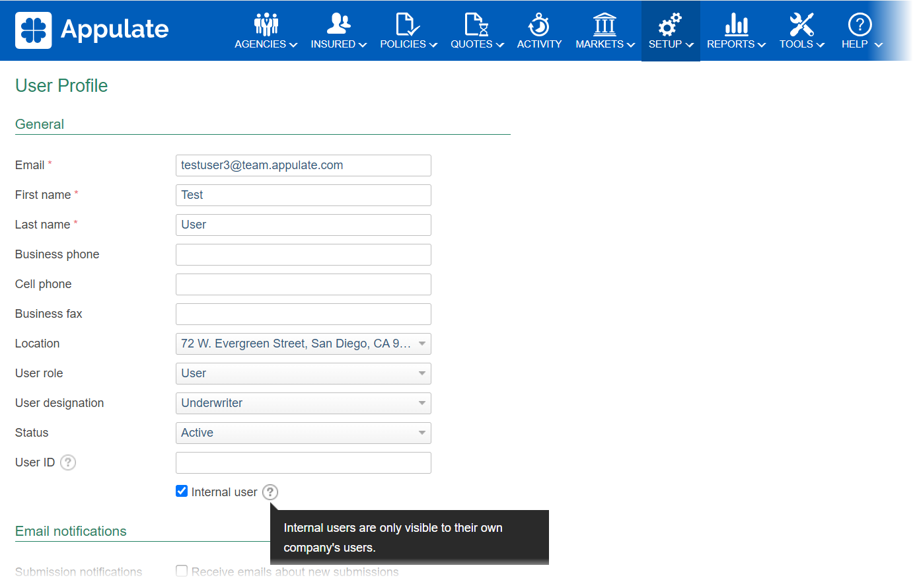Open the Policies document icon
Viewport: 913px width, 588px height.
[x=408, y=24]
